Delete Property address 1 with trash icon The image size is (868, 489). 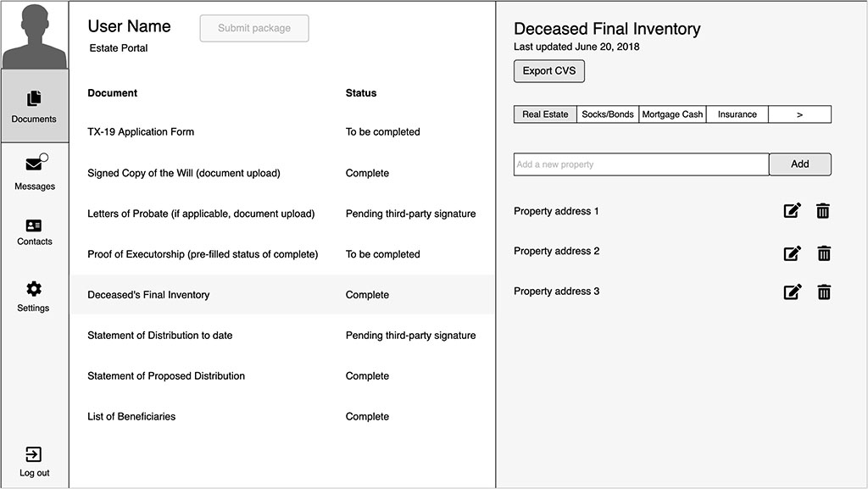click(823, 211)
